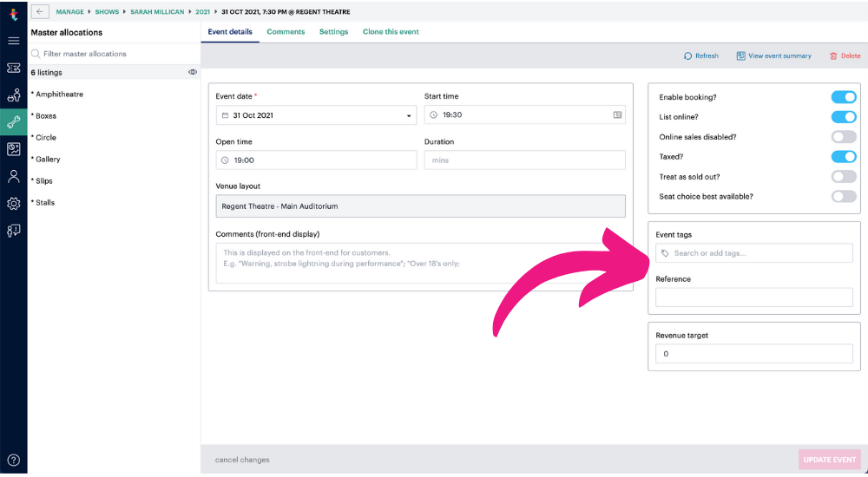The width and height of the screenshot is (868, 477).
Task: Turn on Treat as sold out toggle
Action: click(844, 177)
